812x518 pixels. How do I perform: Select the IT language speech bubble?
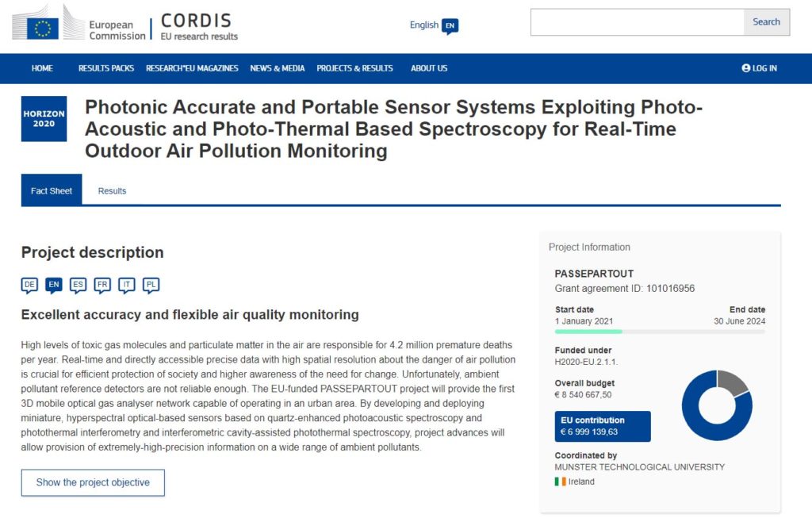click(127, 285)
